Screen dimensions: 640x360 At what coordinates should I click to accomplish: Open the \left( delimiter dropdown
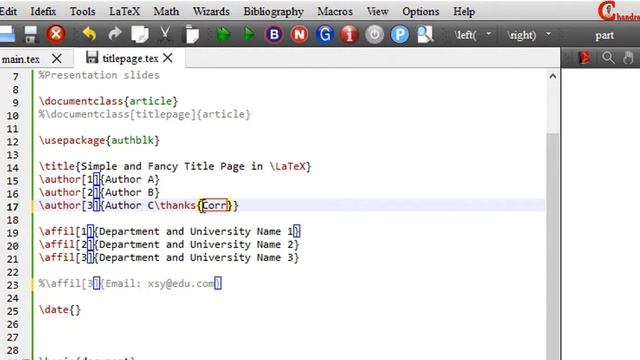click(x=489, y=34)
